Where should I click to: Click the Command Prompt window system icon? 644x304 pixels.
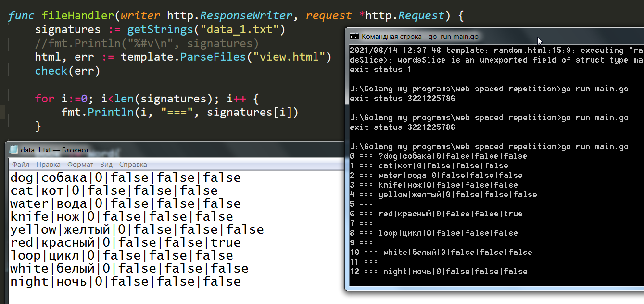(354, 37)
